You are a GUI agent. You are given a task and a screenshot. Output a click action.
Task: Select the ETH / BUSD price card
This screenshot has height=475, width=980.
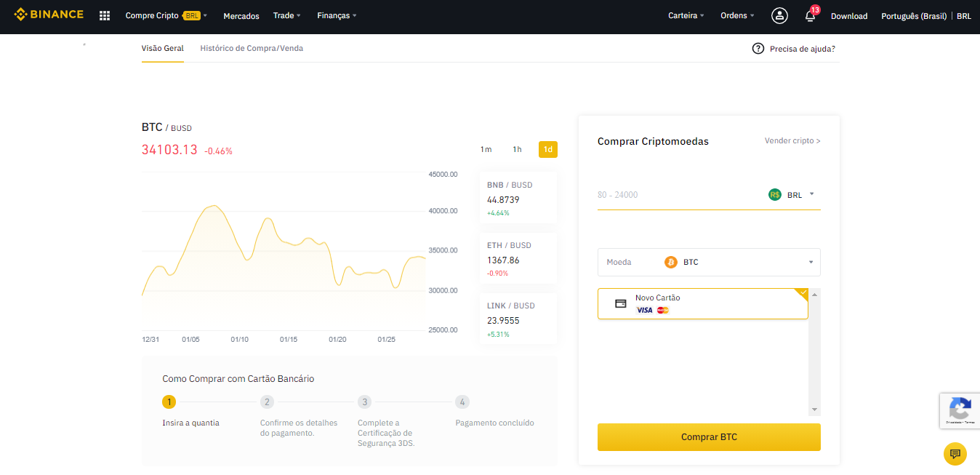coord(518,258)
